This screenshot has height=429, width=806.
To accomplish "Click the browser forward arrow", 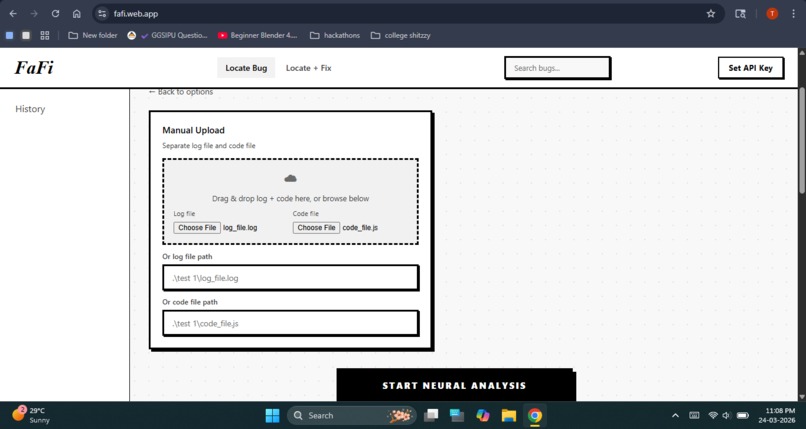I will coord(34,14).
